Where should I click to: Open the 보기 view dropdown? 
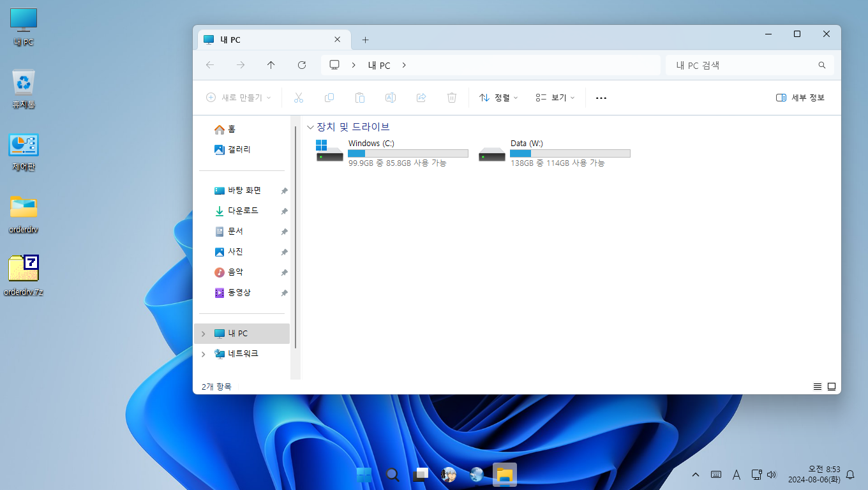pos(555,98)
